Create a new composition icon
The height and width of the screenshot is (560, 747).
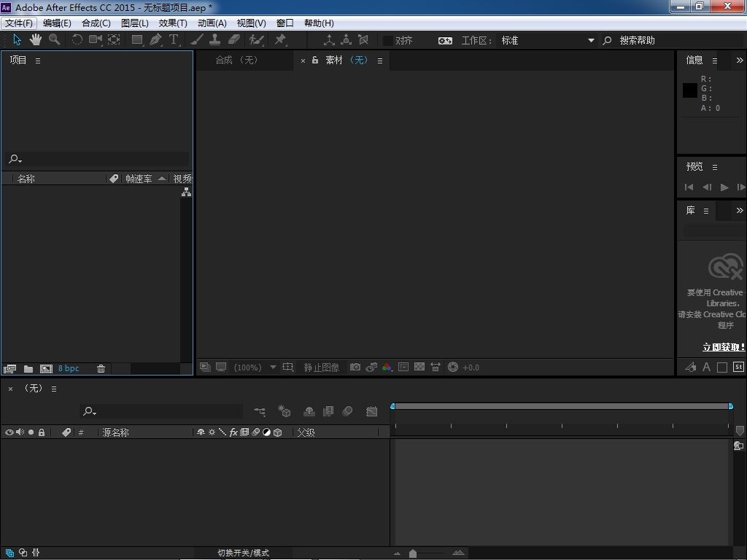point(46,368)
